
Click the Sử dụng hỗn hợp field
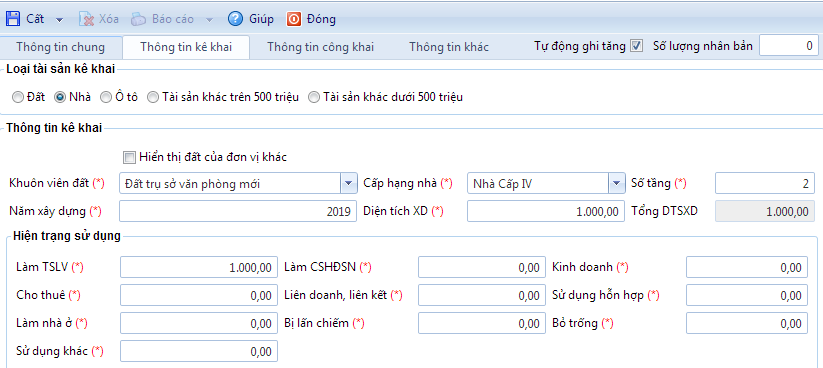point(747,295)
